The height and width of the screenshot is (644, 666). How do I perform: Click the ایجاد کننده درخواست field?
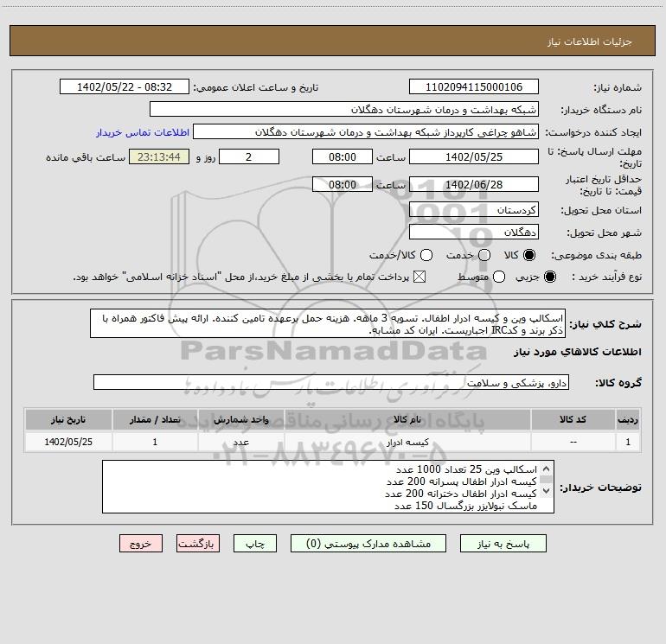(x=366, y=131)
